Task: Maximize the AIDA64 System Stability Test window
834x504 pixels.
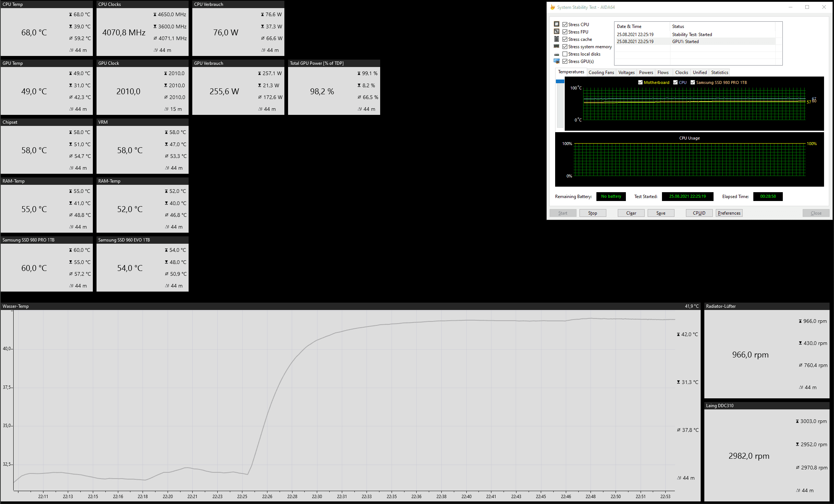Action: click(x=807, y=7)
